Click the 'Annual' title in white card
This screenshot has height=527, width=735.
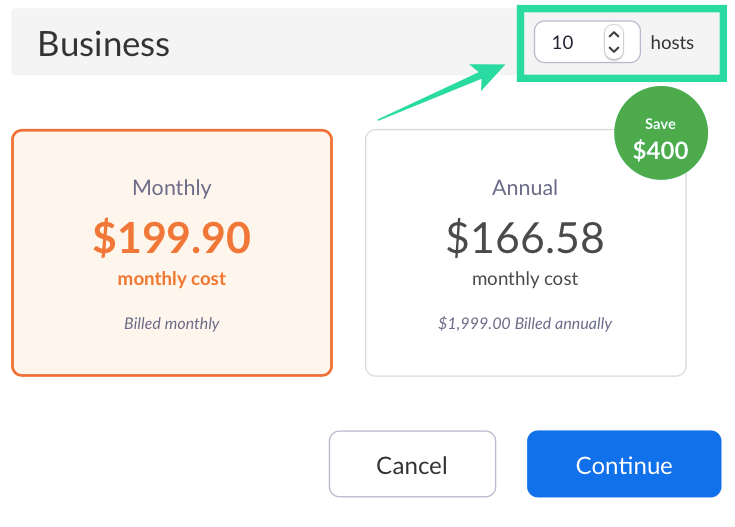pos(525,187)
